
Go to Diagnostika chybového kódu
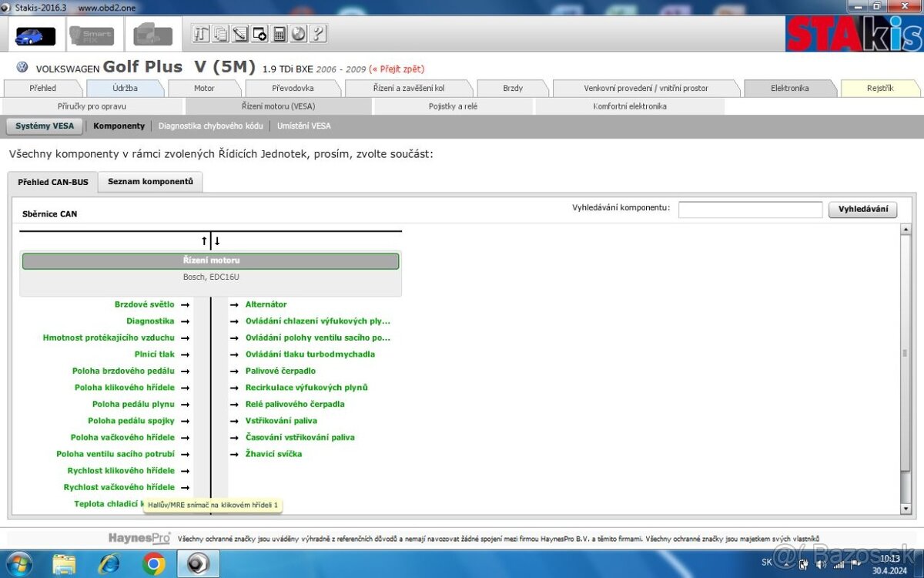(x=211, y=126)
